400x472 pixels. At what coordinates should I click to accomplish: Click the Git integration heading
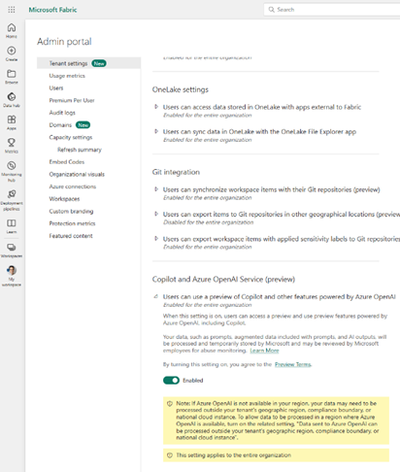pos(176,172)
